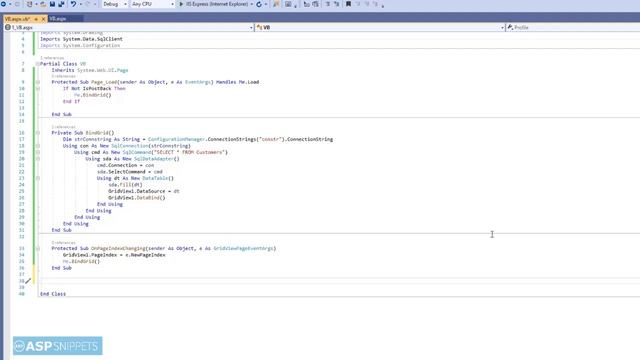Collapse the Using con SqlConnection block

click(x=38, y=146)
